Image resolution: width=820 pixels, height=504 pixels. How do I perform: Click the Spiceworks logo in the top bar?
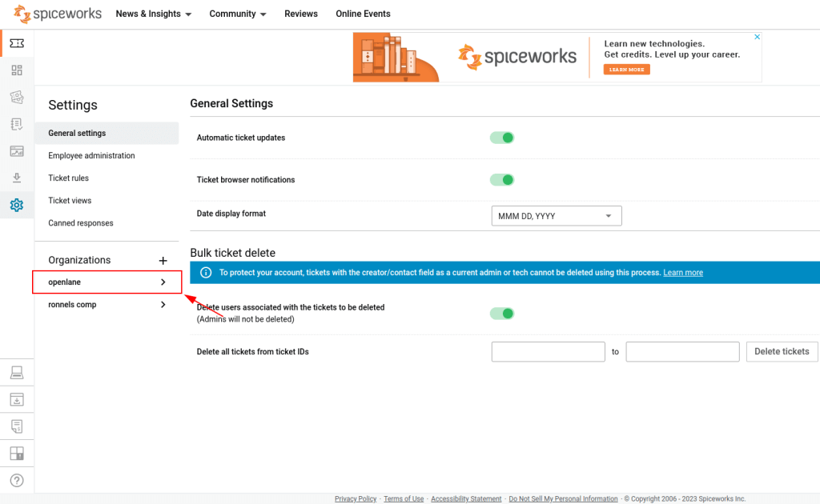56,14
